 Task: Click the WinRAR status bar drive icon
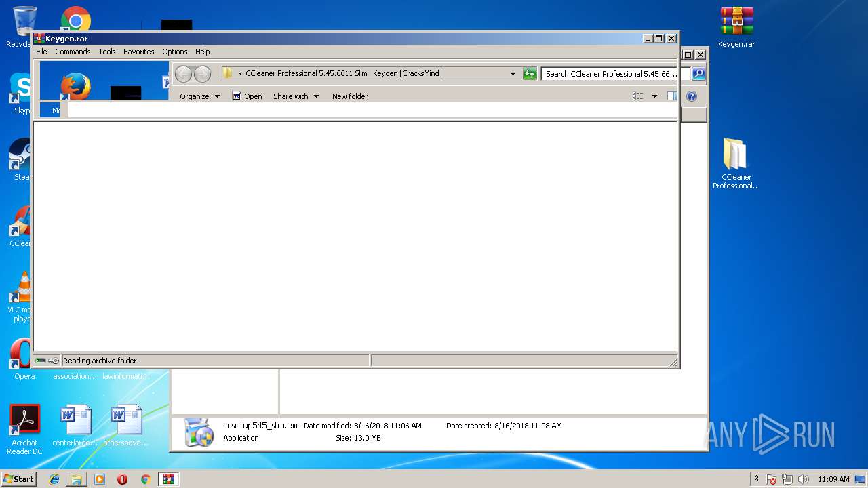[41, 361]
